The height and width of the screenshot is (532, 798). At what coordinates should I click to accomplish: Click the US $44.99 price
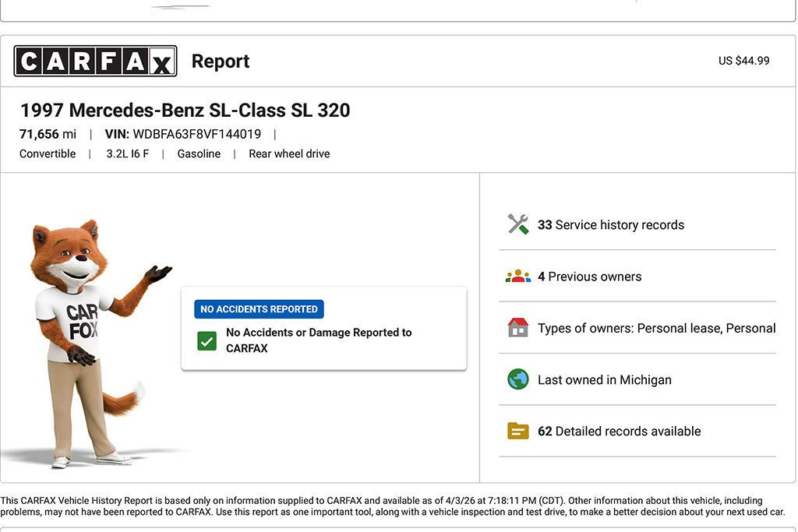(x=743, y=61)
